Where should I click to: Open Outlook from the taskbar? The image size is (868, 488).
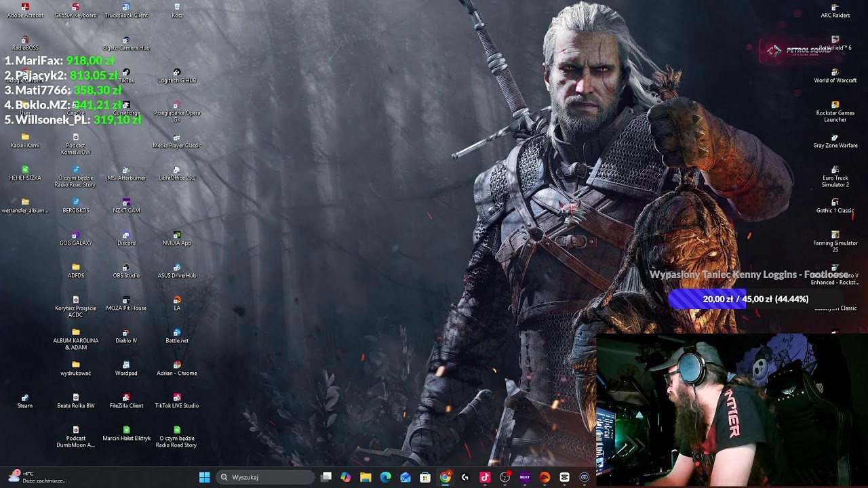406,477
